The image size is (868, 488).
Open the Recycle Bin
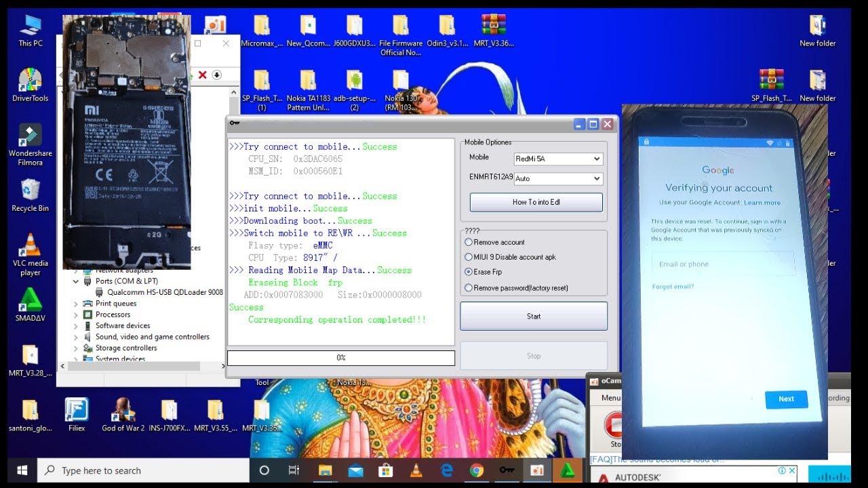[x=31, y=195]
